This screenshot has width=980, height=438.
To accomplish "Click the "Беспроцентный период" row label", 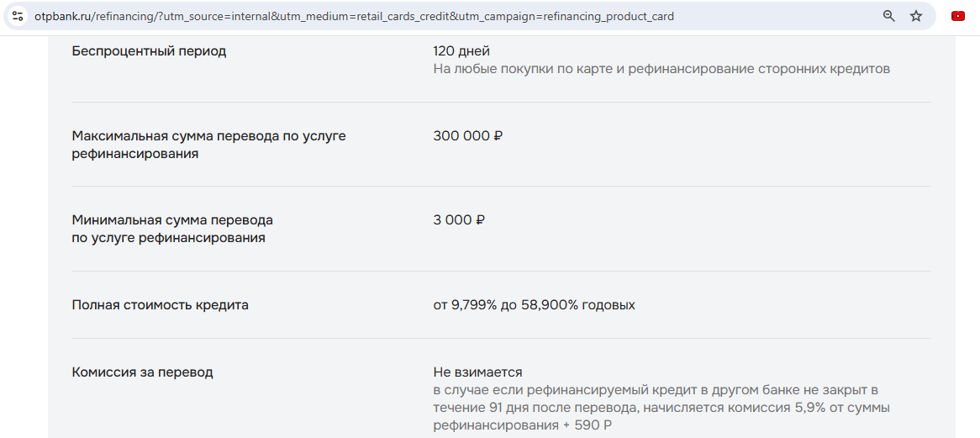I will [x=149, y=51].
